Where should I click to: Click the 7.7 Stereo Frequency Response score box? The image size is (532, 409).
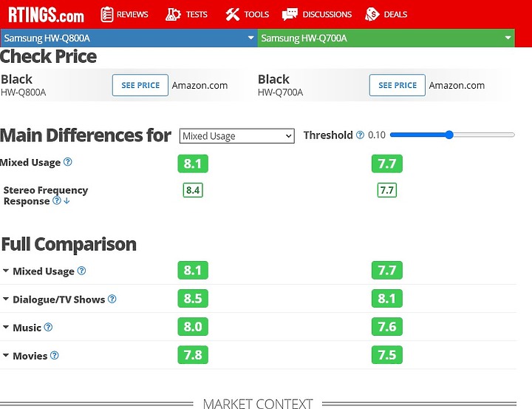(386, 190)
